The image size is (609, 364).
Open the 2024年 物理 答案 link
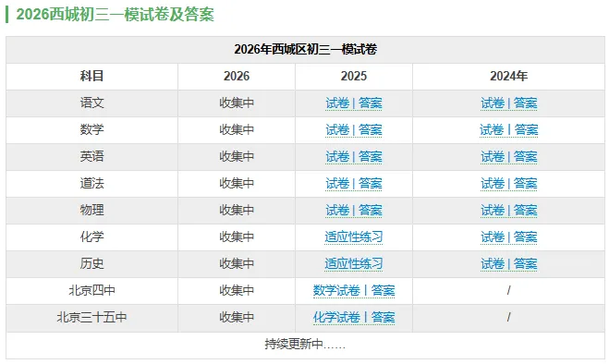click(x=526, y=210)
